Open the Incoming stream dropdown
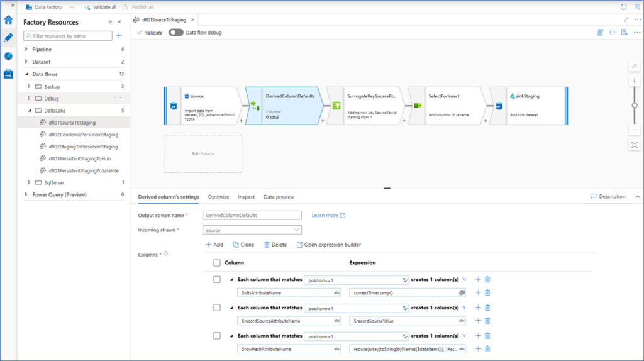The width and height of the screenshot is (644, 361). [253, 230]
